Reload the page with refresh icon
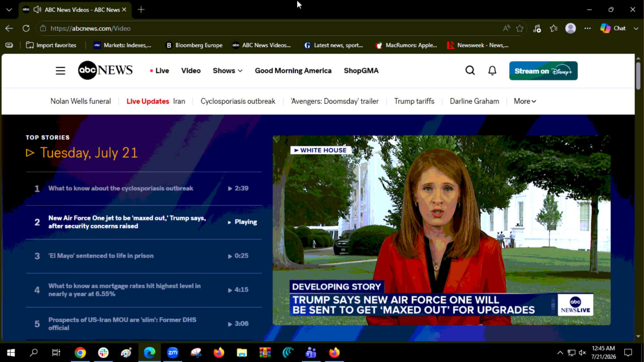The image size is (644, 362). 26,28
